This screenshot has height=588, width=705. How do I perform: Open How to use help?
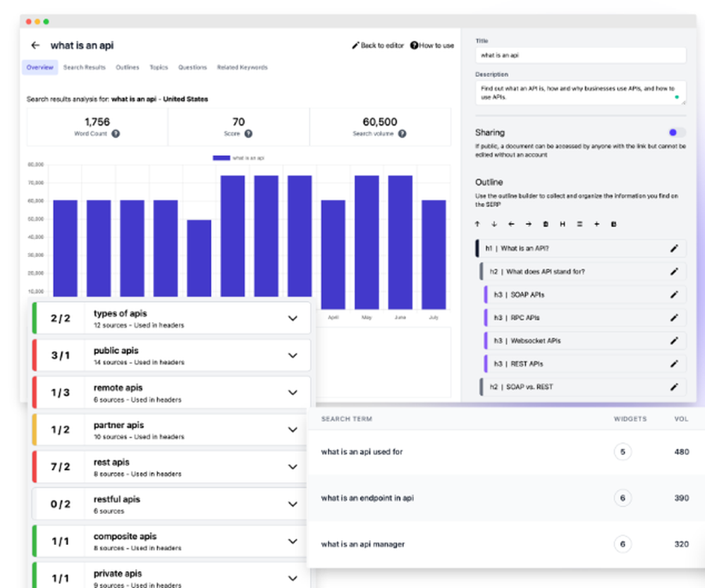pos(432,45)
